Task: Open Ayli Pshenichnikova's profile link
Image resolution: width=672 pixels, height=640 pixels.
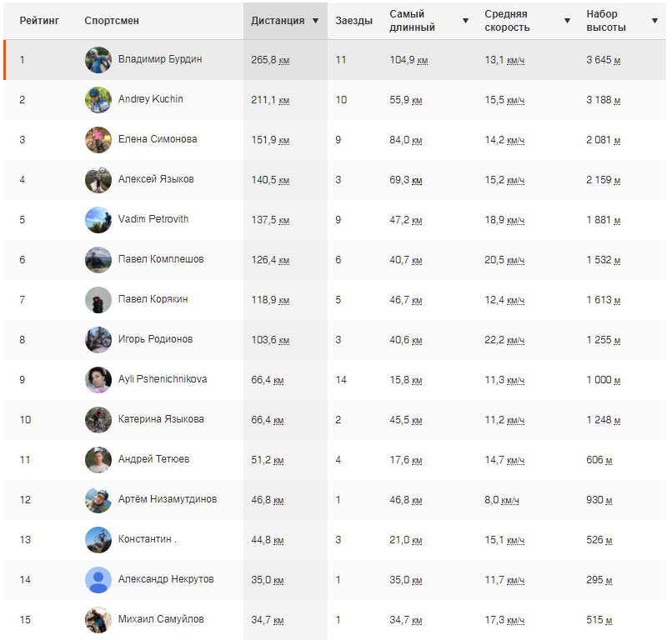Action: [x=163, y=379]
